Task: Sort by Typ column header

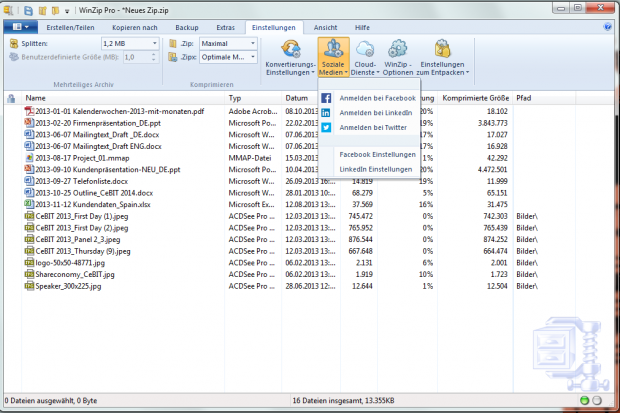Action: tap(235, 98)
